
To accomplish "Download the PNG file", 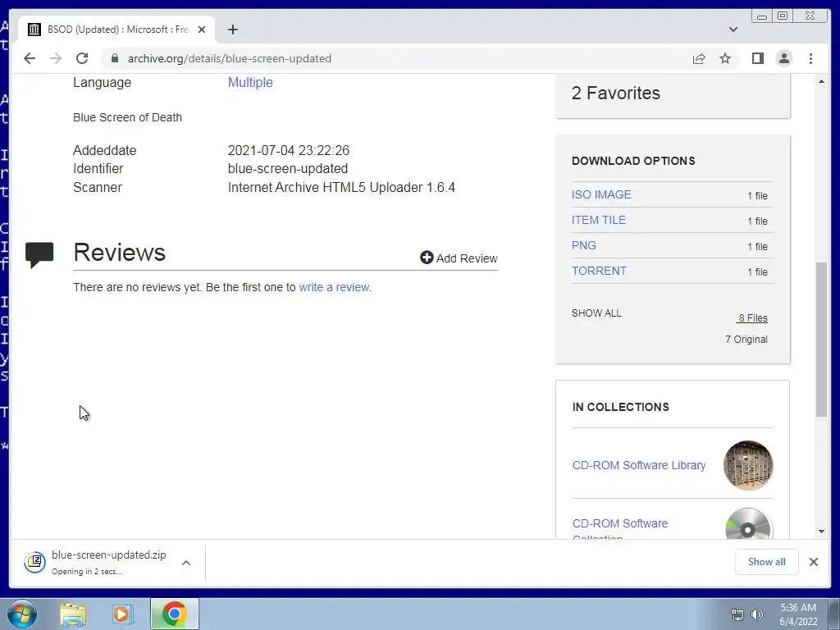I will (583, 245).
